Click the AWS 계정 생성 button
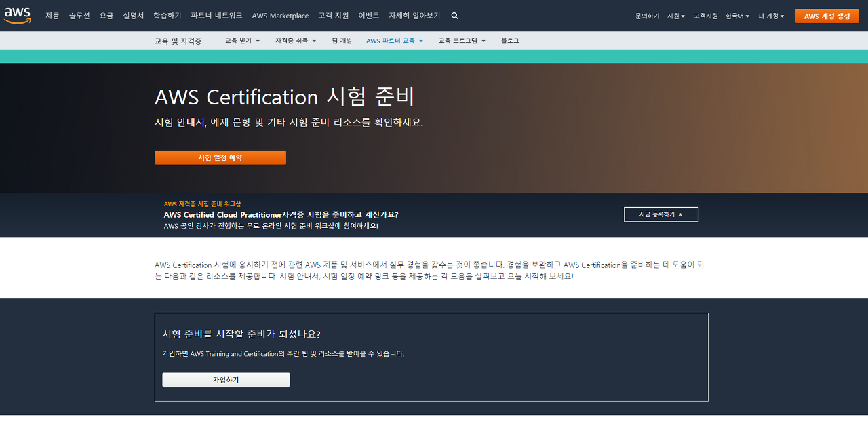Image resolution: width=868 pixels, height=428 pixels. (827, 16)
